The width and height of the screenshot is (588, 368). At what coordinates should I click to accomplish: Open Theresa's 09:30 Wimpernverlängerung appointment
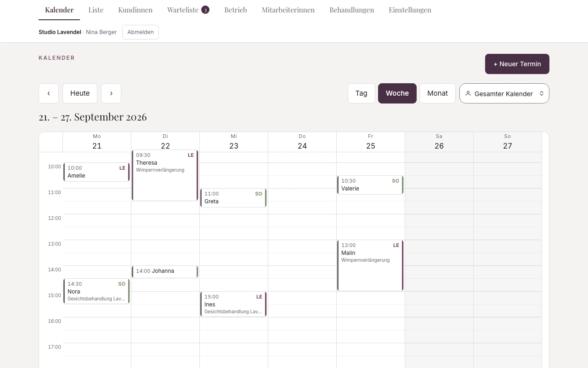[x=165, y=175]
